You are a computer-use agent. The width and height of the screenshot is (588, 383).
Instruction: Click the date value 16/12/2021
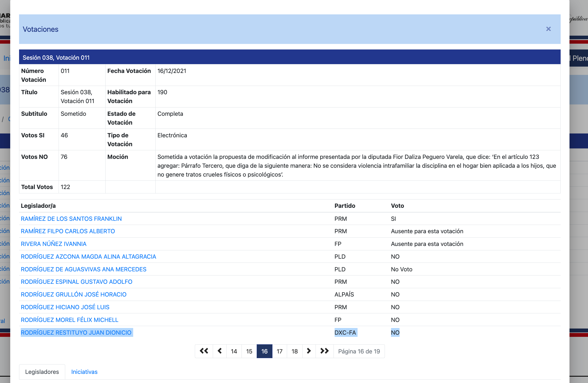pos(172,71)
